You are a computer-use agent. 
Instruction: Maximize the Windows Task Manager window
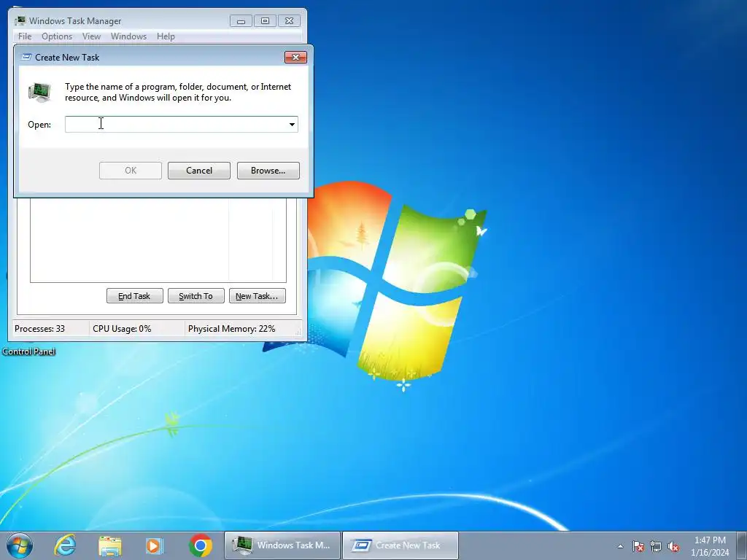[265, 21]
